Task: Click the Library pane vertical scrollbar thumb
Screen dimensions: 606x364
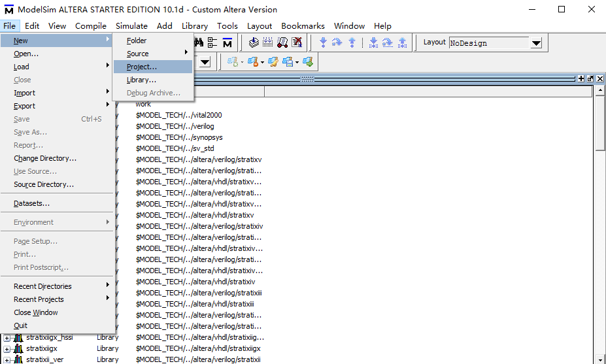Action: click(600, 123)
